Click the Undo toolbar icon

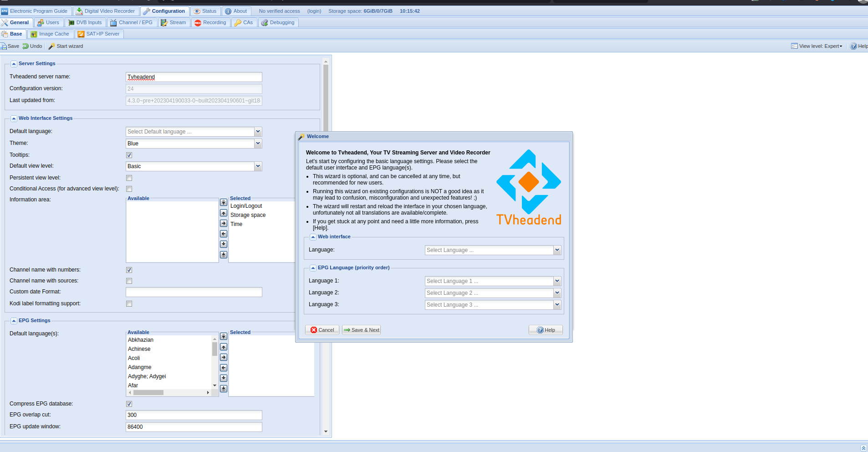click(x=26, y=46)
